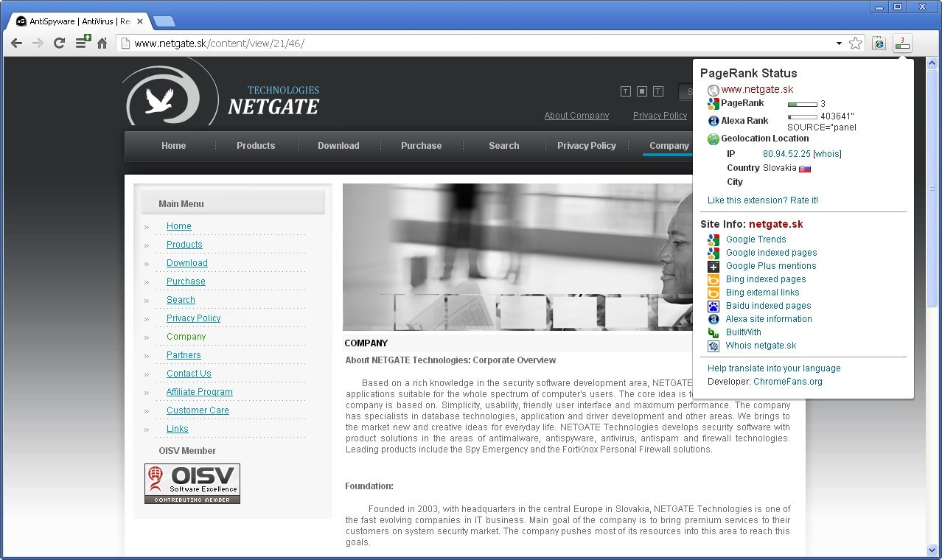Click the Google icon beside PageRank
Screen dimensions: 942x560
pos(713,104)
